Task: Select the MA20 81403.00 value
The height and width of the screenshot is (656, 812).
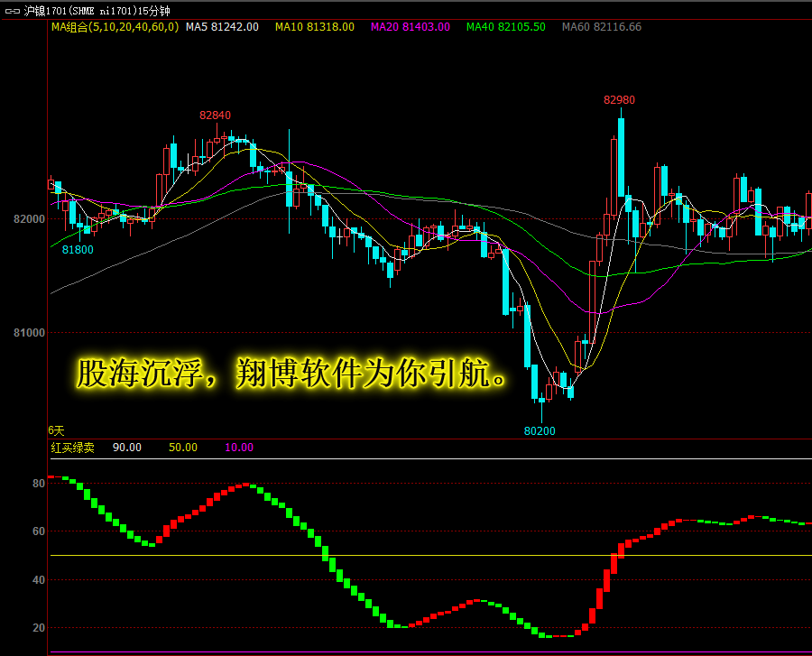Action: pos(411,27)
